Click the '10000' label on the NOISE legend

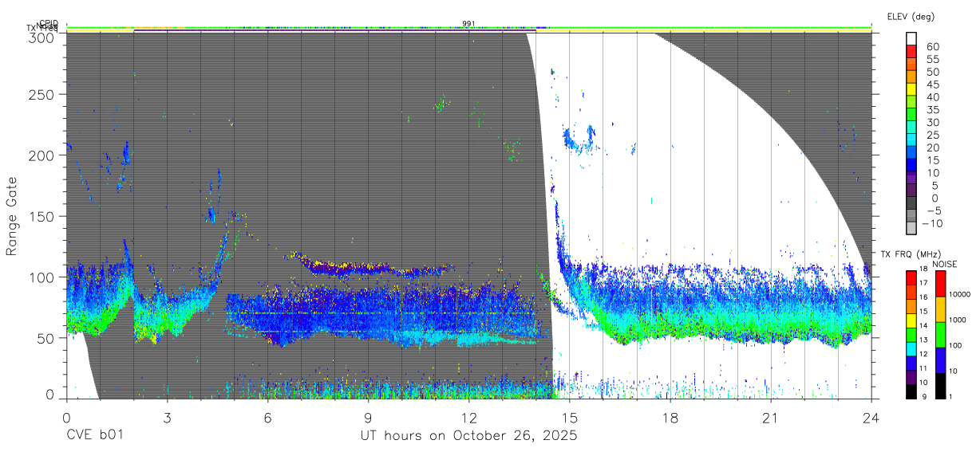coord(962,296)
